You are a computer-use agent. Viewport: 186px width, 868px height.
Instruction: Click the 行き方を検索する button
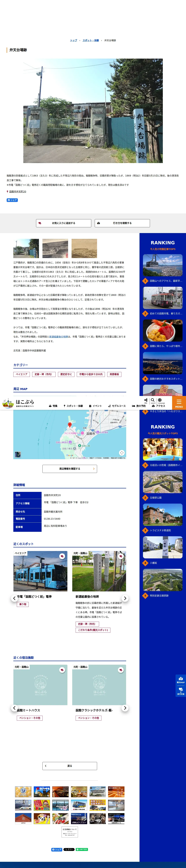pos(122,223)
